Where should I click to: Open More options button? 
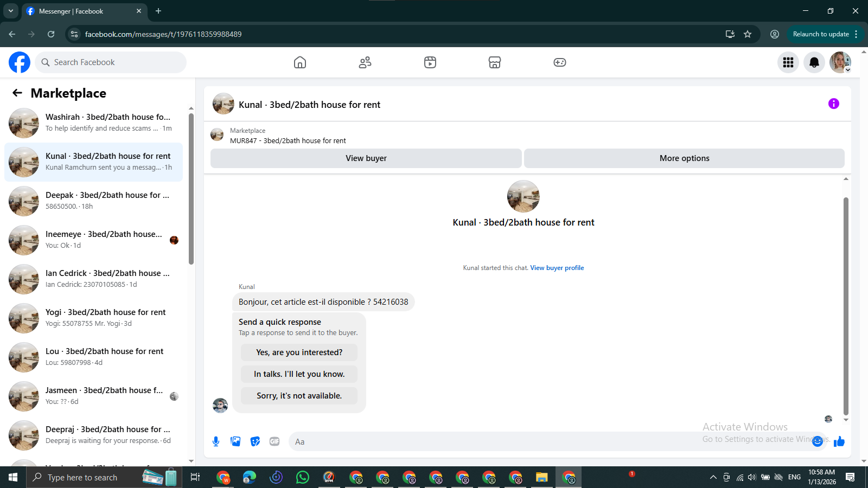coord(685,158)
